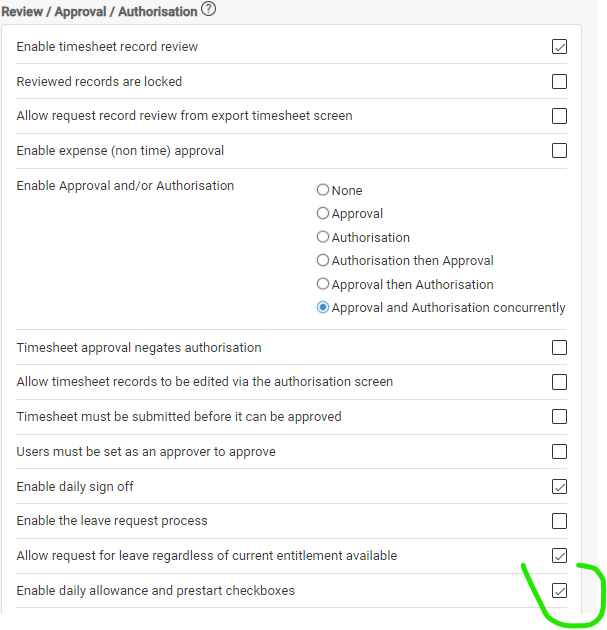The height and width of the screenshot is (630, 607).
Task: Click Approval and Authorisation concurrently radio
Action: [323, 307]
